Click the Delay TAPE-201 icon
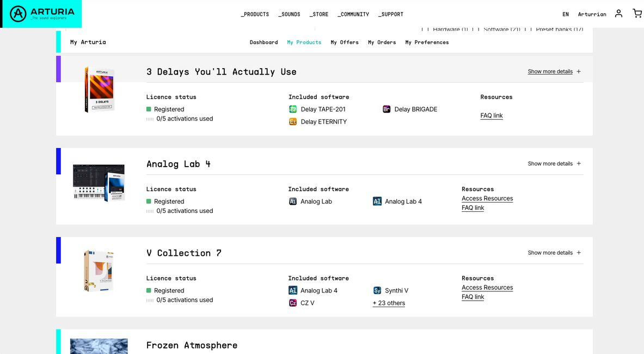The height and width of the screenshot is (354, 644). pos(293,109)
